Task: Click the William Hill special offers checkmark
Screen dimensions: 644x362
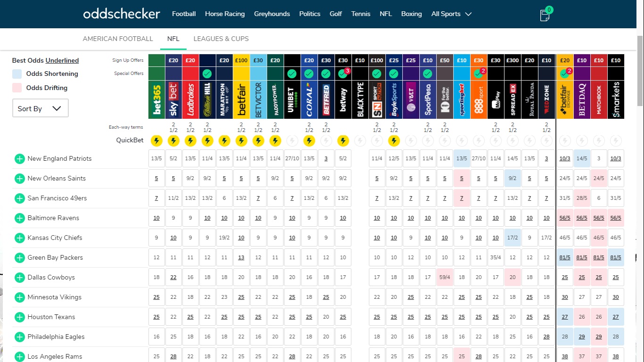Action: click(207, 74)
